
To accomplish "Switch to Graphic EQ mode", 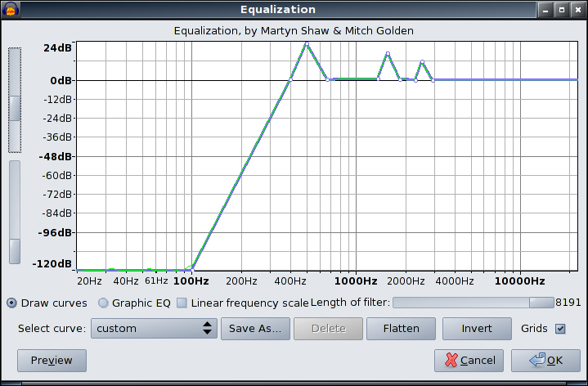I will (x=103, y=303).
